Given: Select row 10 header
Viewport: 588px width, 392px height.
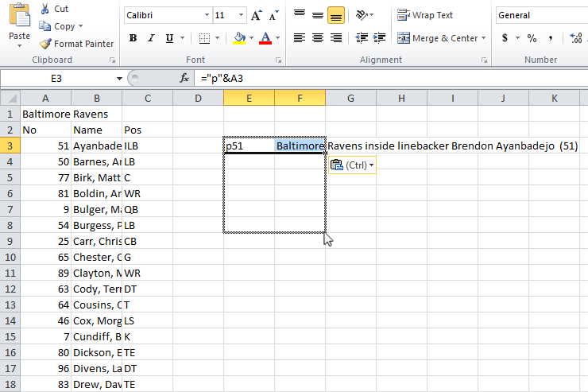Looking at the screenshot, I should (x=10, y=258).
